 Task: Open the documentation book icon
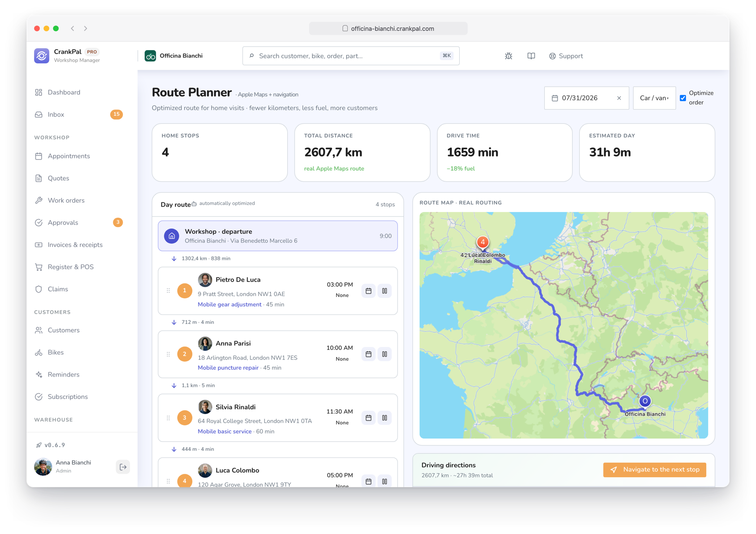(531, 56)
